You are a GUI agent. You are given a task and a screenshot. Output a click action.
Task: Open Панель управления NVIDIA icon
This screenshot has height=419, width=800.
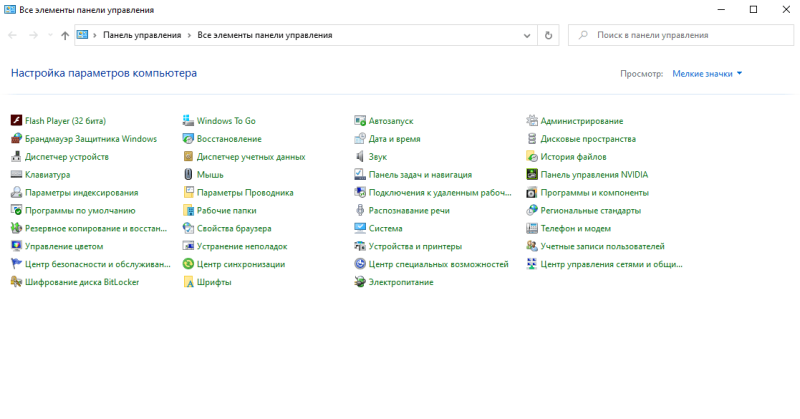(532, 175)
